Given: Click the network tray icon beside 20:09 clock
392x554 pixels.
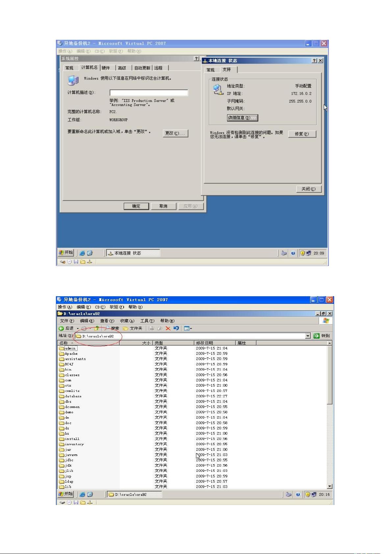Looking at the screenshot, I should pos(308,253).
